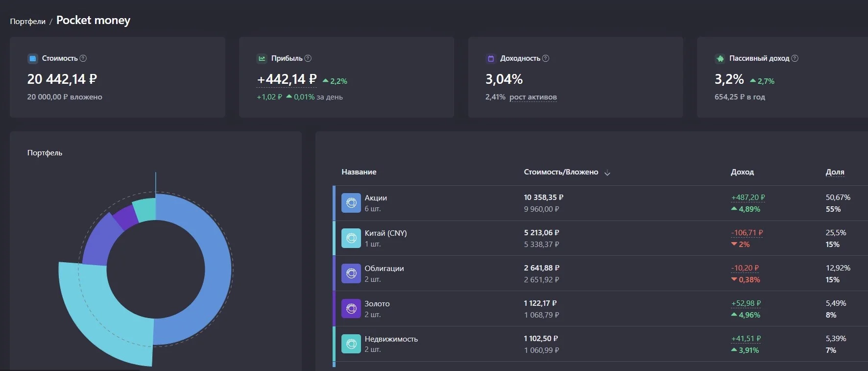868x371 pixels.
Task: Click the 5,39% share value
Action: click(x=836, y=339)
